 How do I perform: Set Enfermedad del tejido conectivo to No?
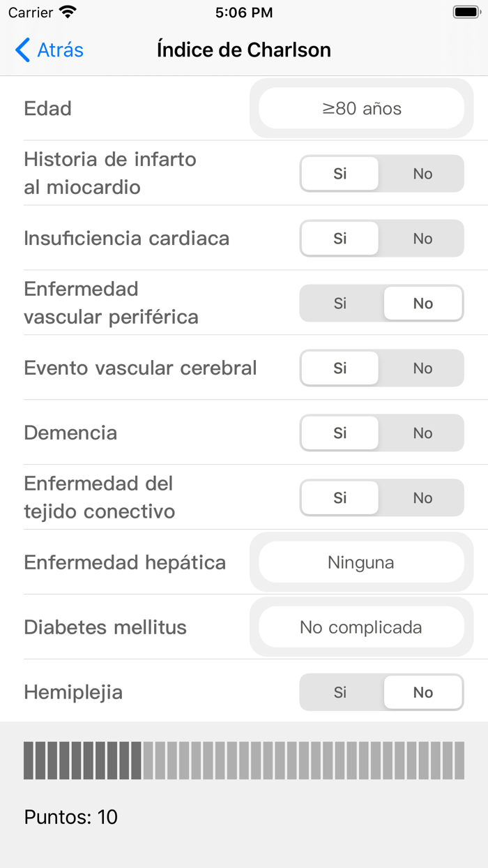point(422,498)
